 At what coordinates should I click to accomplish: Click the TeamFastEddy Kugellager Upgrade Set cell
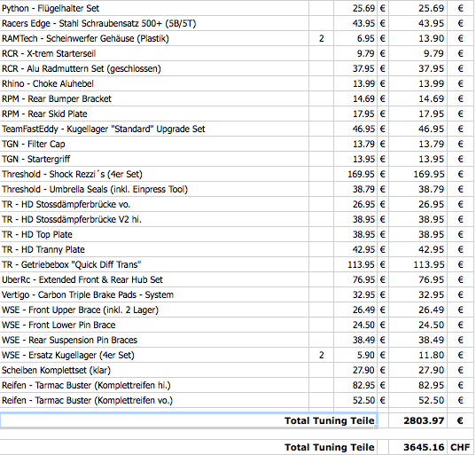(154, 129)
